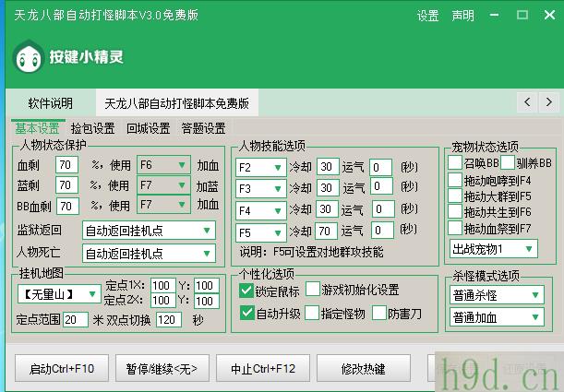Click the 定点1 Y coordinate field

(207, 286)
